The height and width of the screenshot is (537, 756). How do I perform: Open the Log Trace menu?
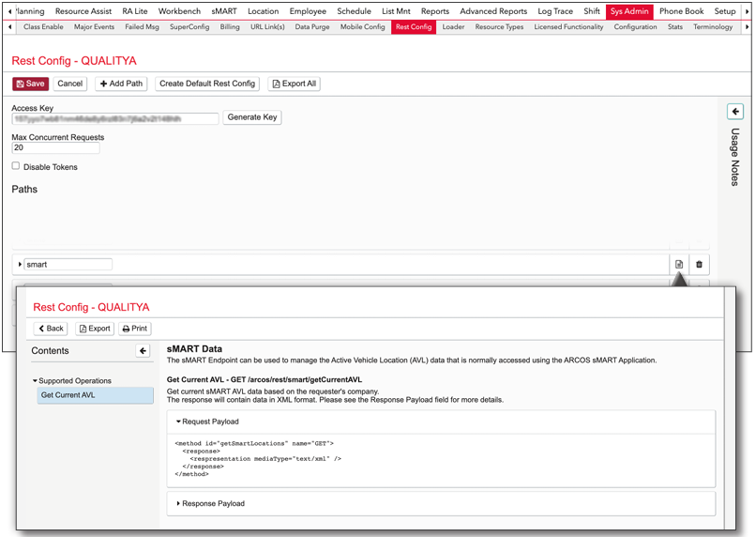[555, 11]
